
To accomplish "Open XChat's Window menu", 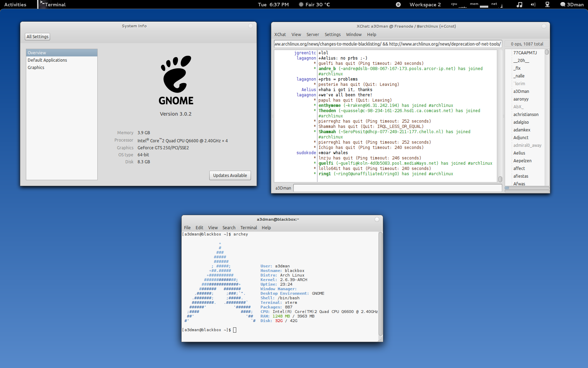I will [354, 34].
